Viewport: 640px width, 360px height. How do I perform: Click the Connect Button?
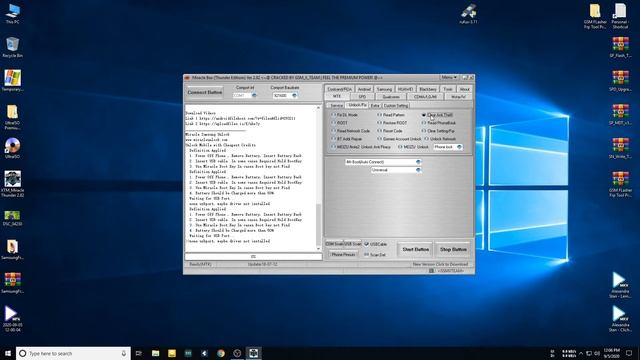(205, 93)
